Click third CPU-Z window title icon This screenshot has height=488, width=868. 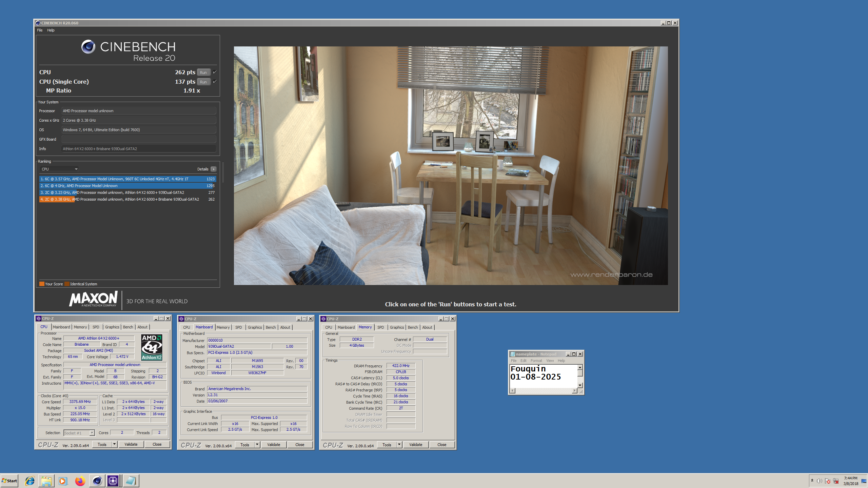pyautogui.click(x=323, y=319)
